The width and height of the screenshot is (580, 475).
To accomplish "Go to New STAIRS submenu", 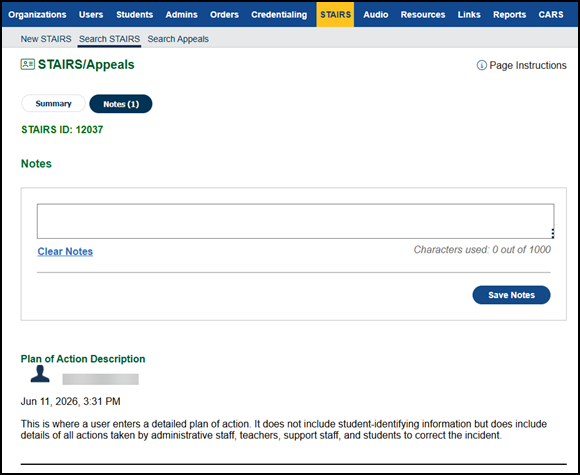I will pos(46,39).
